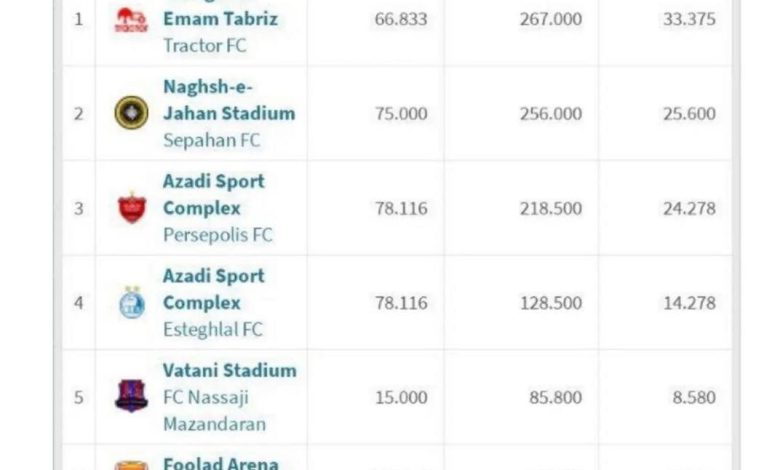Image resolution: width=780 pixels, height=470 pixels.
Task: Click the Sepahan FC round crest
Action: pos(131,113)
